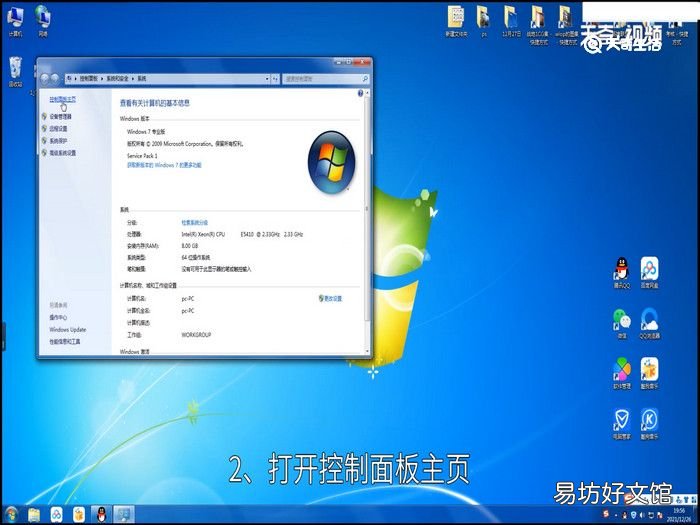Click the system rating link next to 分级
700x525 pixels.
pos(194,222)
